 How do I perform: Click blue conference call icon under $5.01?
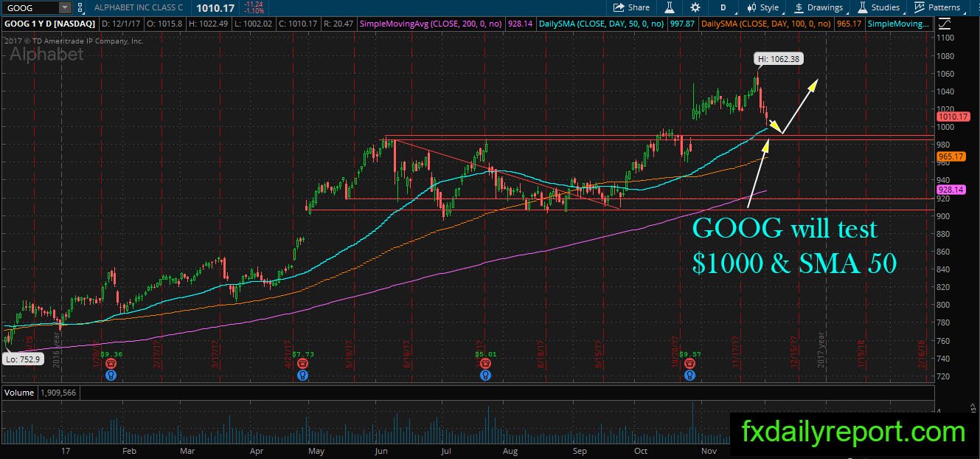tap(484, 375)
